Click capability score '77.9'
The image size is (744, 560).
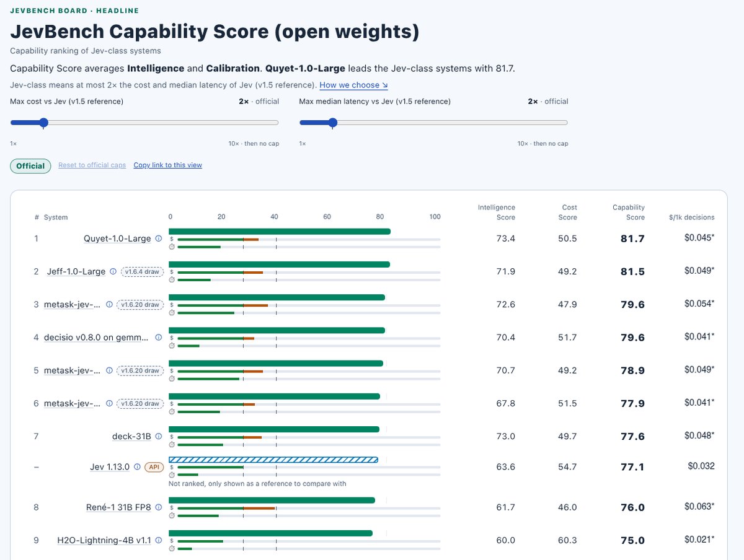632,403
